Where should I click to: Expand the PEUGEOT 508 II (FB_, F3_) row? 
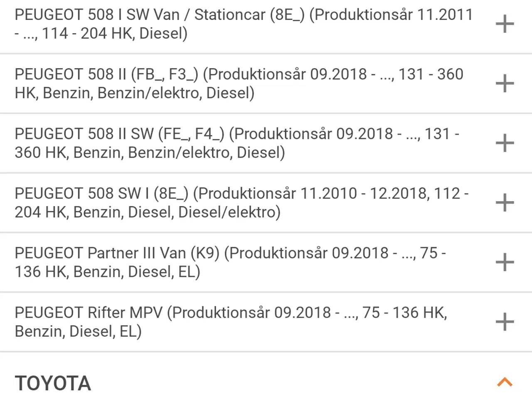505,83
